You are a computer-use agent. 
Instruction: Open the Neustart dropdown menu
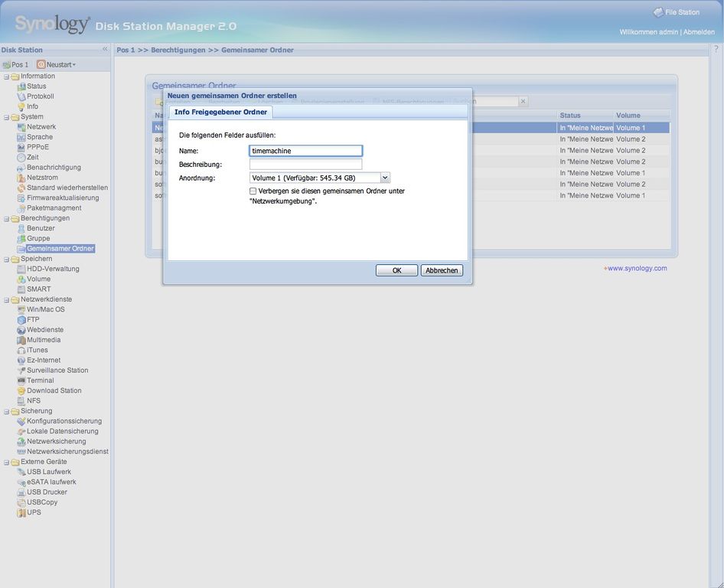coord(57,65)
